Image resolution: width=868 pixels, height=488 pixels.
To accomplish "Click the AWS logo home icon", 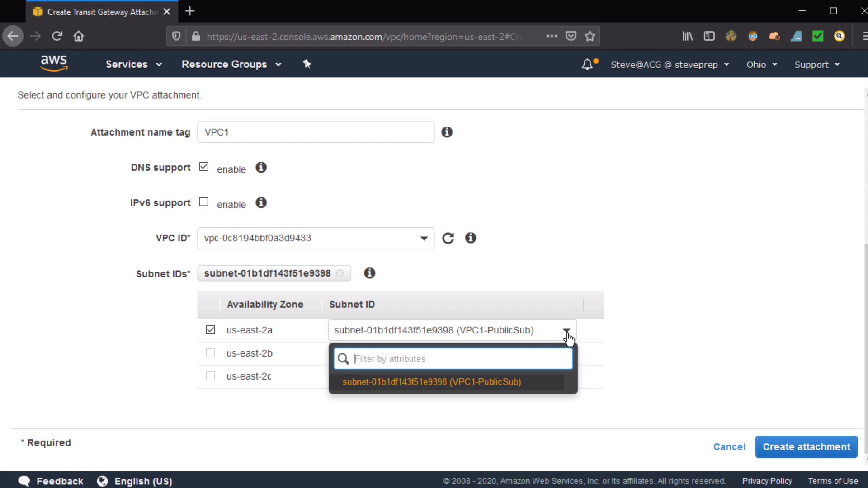I will click(x=54, y=63).
